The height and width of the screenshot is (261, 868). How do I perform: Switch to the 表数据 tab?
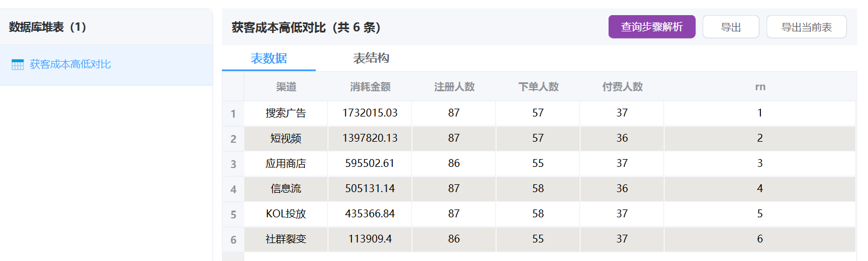268,58
